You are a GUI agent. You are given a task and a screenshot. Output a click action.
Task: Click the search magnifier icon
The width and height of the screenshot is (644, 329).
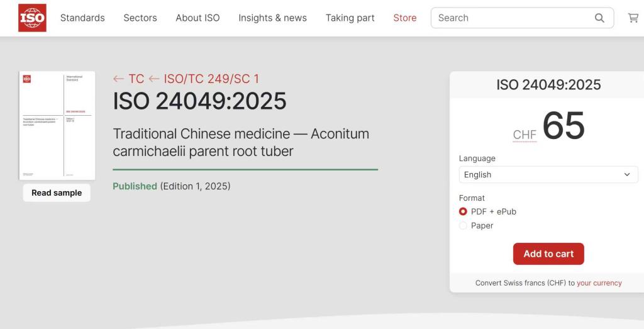tap(599, 18)
